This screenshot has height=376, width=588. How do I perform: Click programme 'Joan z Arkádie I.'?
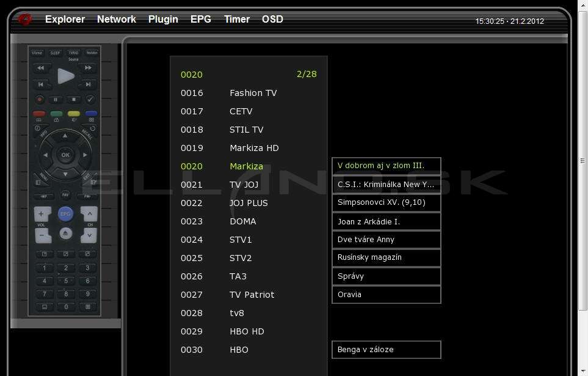coord(387,221)
